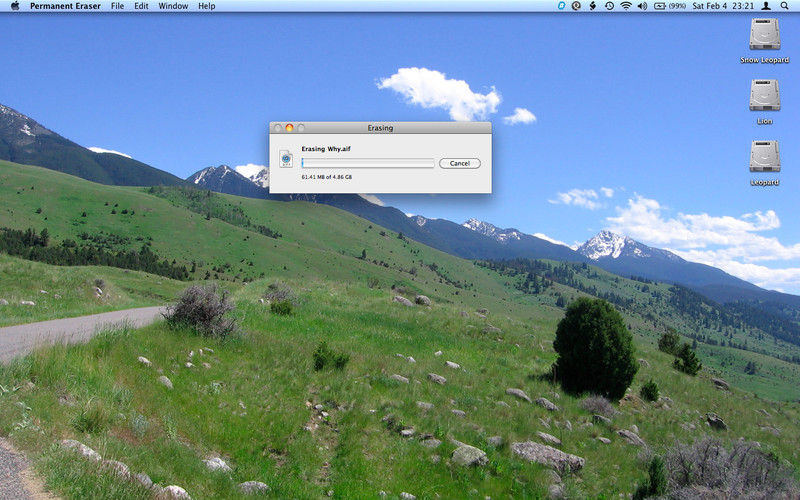Click the '61.41 MB of 4.86 GB' status text

click(x=327, y=177)
